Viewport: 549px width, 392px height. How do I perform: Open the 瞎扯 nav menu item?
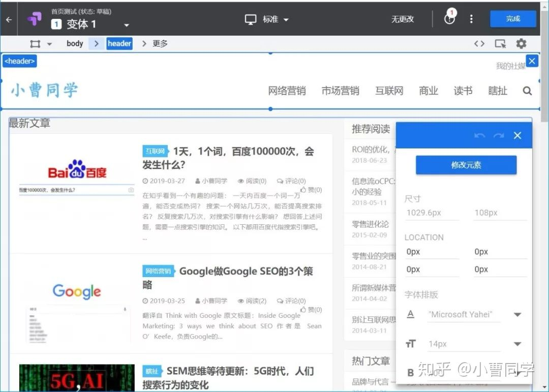click(x=498, y=91)
